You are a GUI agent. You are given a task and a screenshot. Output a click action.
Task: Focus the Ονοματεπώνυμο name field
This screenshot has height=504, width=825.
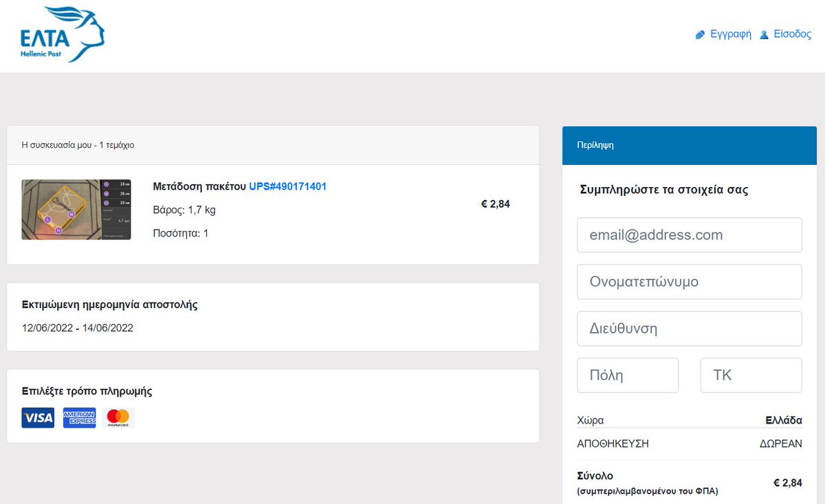[690, 282]
